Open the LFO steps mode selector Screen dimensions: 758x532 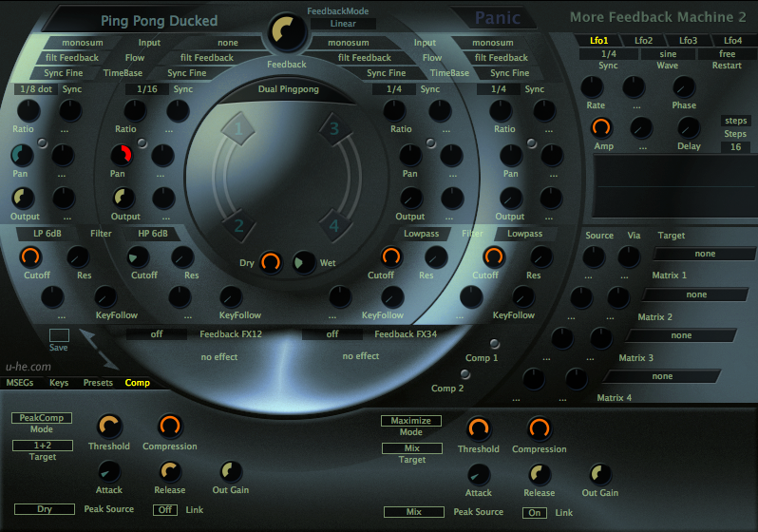point(736,121)
